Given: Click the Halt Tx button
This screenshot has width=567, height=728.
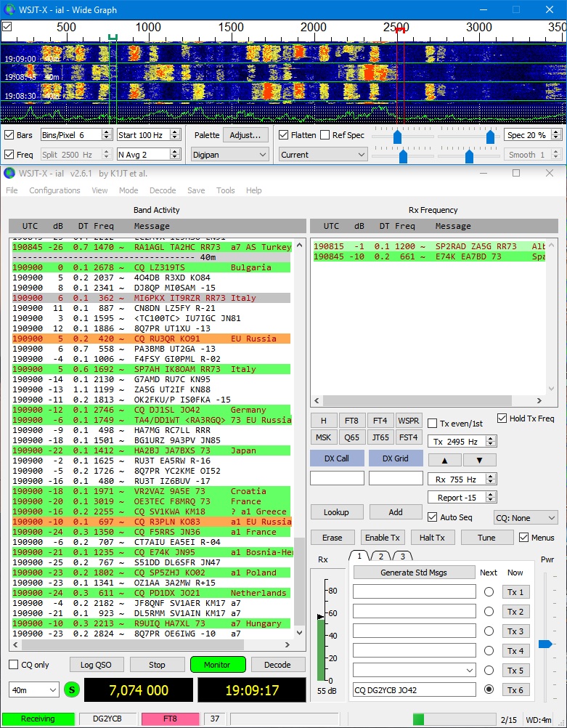Looking at the screenshot, I should click(x=432, y=538).
